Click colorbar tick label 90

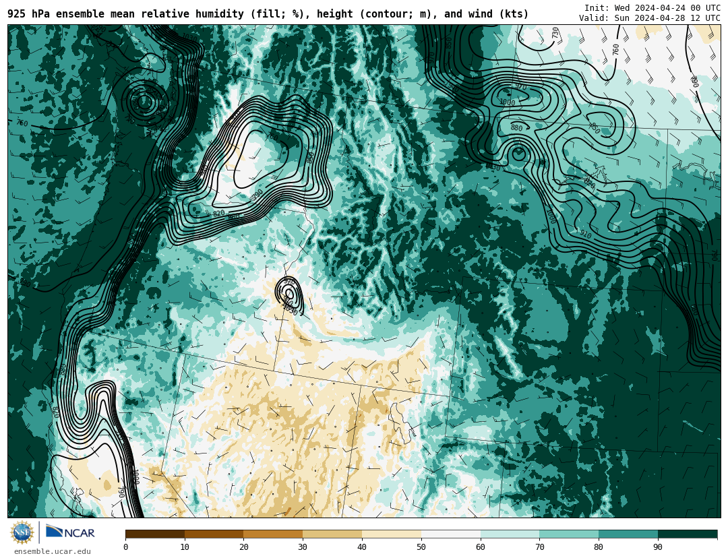click(x=658, y=547)
